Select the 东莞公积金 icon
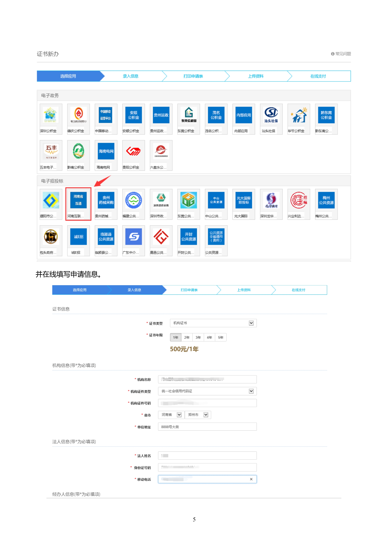Viewport: 392px width, 555px height. [189, 119]
